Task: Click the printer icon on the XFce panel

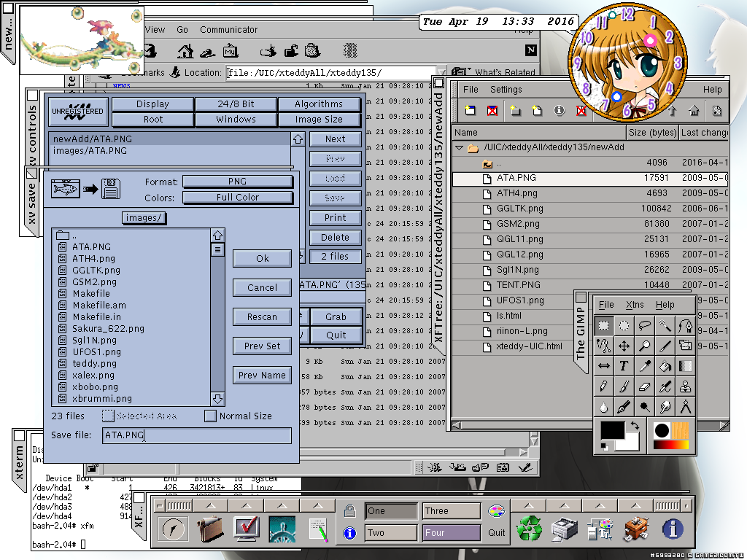Action: click(564, 528)
